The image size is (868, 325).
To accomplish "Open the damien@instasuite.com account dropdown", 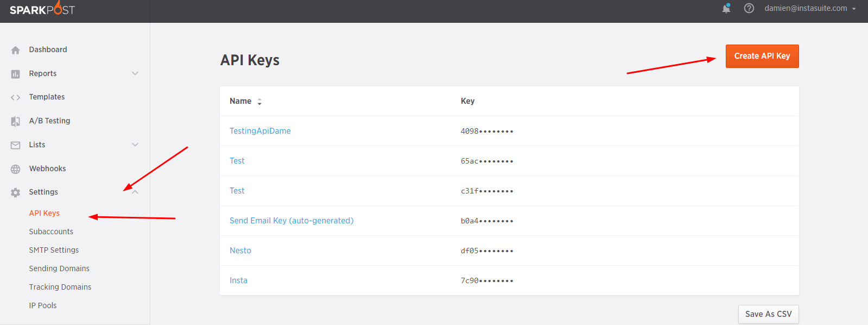I will coord(810,8).
